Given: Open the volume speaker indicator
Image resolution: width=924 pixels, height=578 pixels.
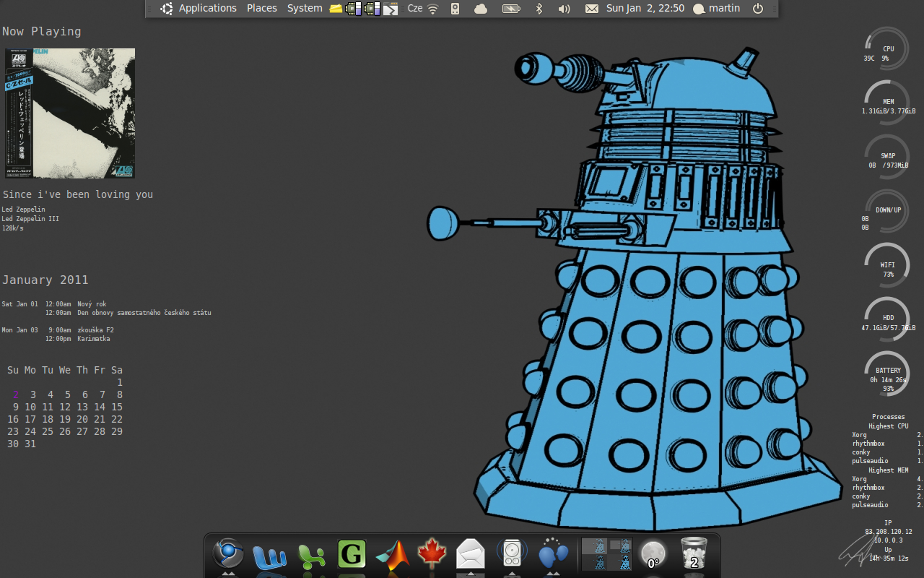Looking at the screenshot, I should coord(565,9).
